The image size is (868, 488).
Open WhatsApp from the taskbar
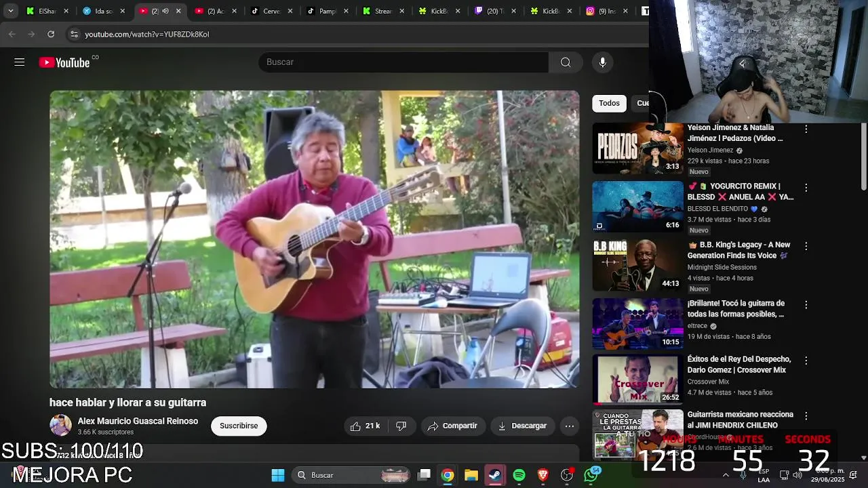591,475
